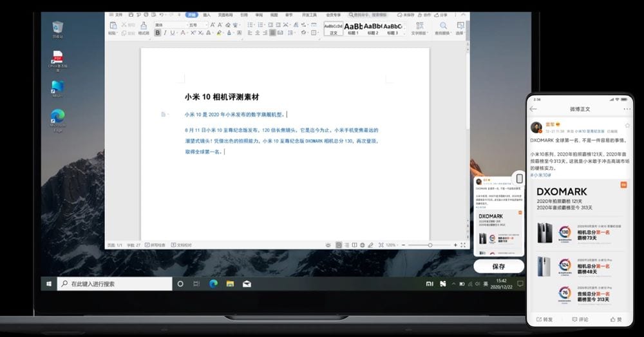Viewport: 644px width, 337px height.
Task: Click the borders icon in paragraph group
Action: coord(314,32)
